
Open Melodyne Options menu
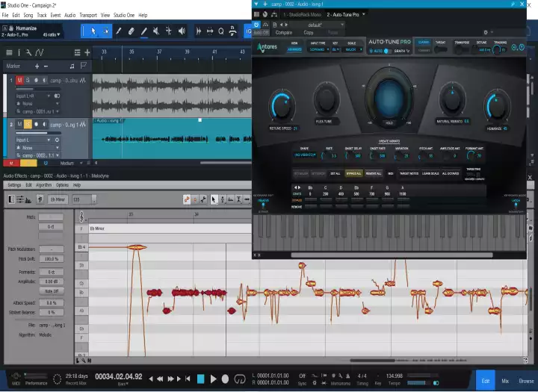[62, 185]
